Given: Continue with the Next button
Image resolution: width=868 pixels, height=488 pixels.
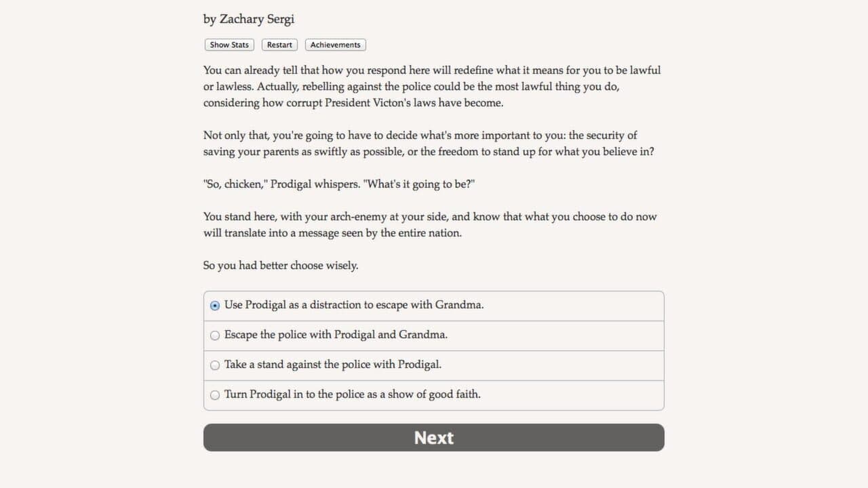Looking at the screenshot, I should pyautogui.click(x=434, y=438).
